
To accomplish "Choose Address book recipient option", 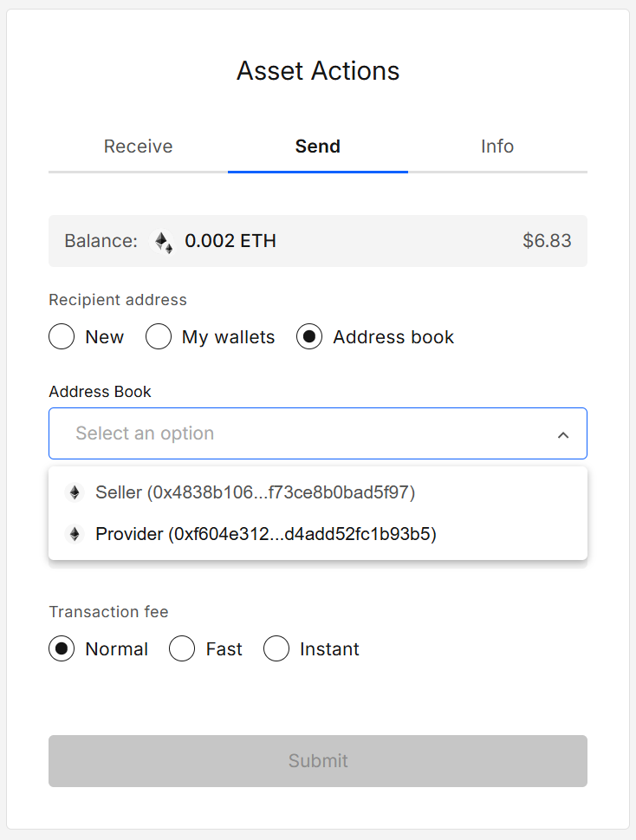I will click(309, 336).
